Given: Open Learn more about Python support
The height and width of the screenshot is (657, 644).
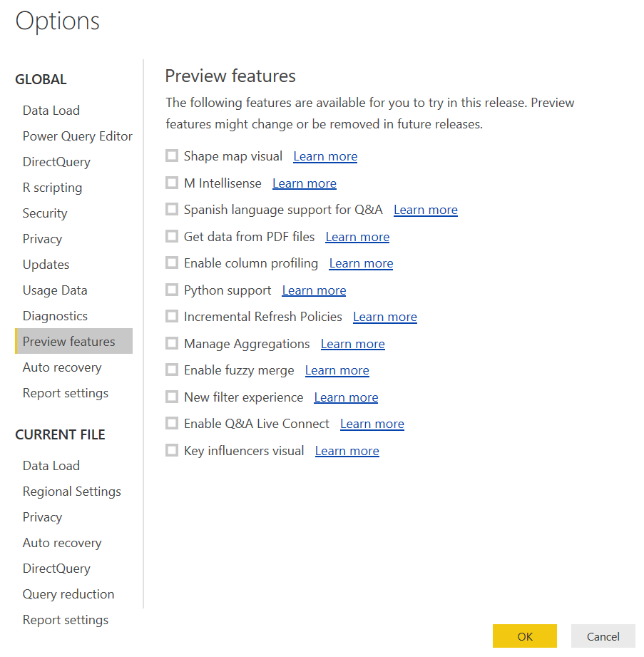Looking at the screenshot, I should click(313, 290).
